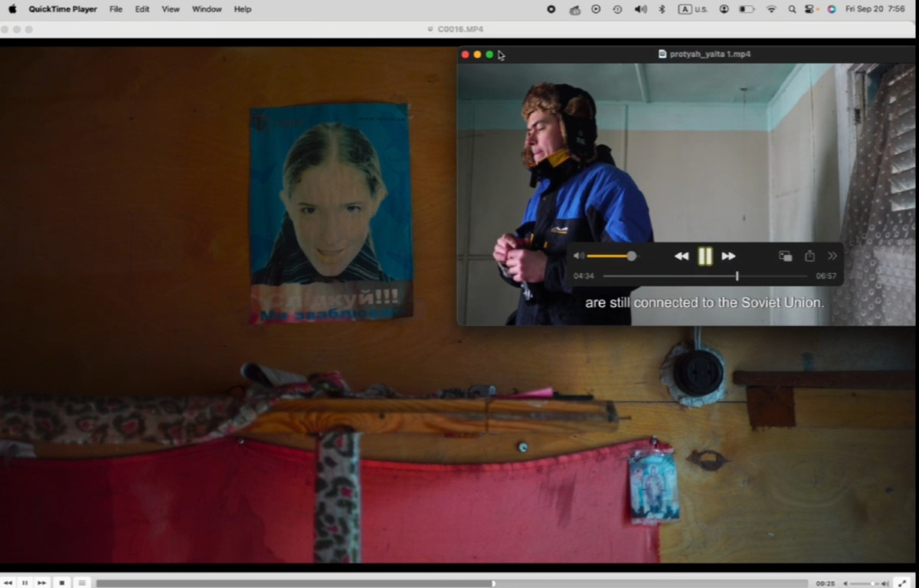Fast forward the protyah_yalta 1.mp4 video
Viewport: 919px width, 588px height.
click(728, 256)
